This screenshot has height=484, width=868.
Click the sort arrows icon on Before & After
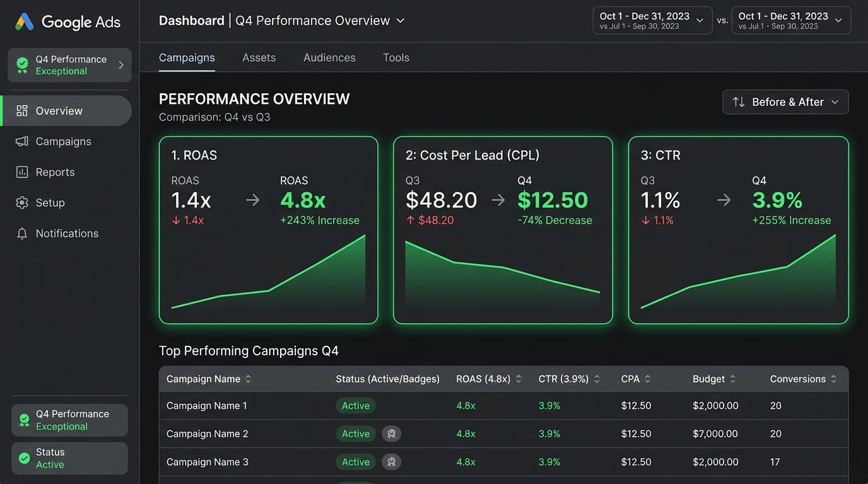point(739,102)
